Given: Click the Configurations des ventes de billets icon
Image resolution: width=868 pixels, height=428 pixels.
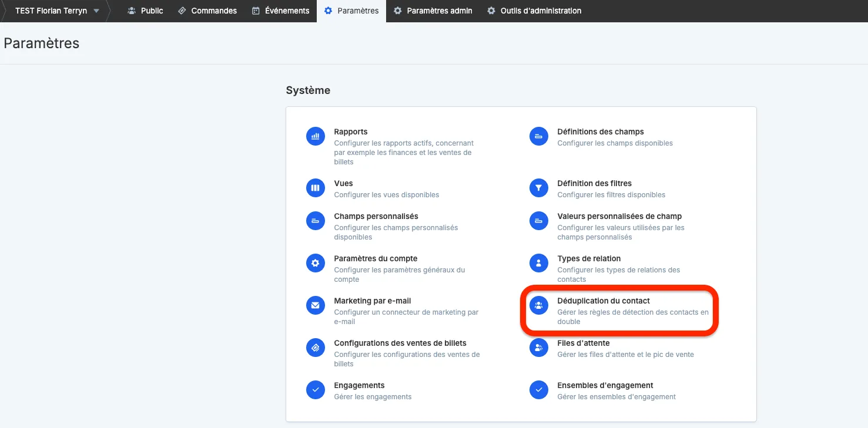Looking at the screenshot, I should pyautogui.click(x=316, y=348).
